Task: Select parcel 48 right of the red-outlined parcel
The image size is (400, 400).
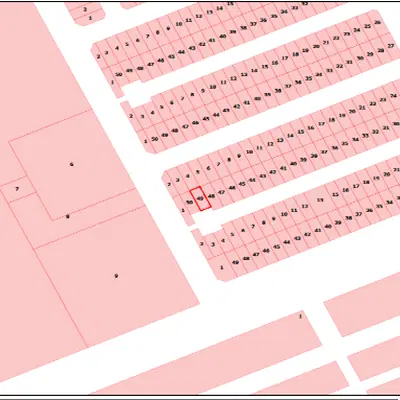Action: (x=211, y=196)
